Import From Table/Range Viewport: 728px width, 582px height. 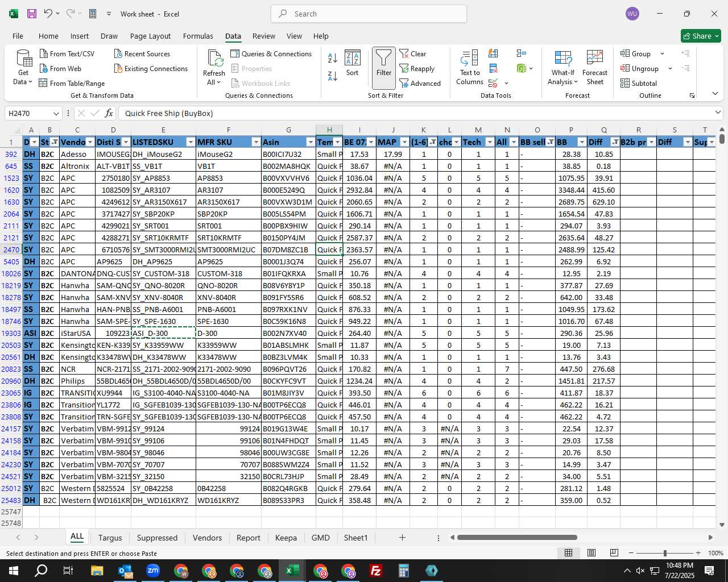pos(72,83)
